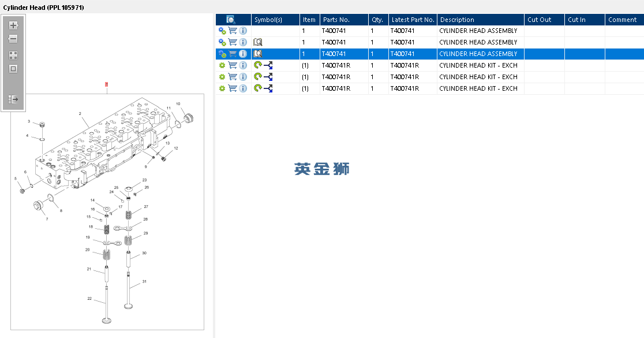Click the Description column header
Screen dimensions: 644x338
(481, 19)
